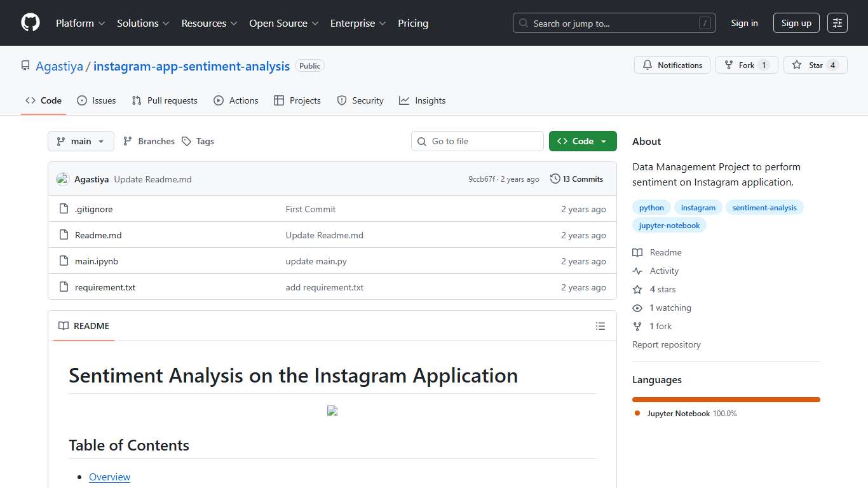Click the watch eye icon in sidebar
Screen dimensions: 868x488
637,308
